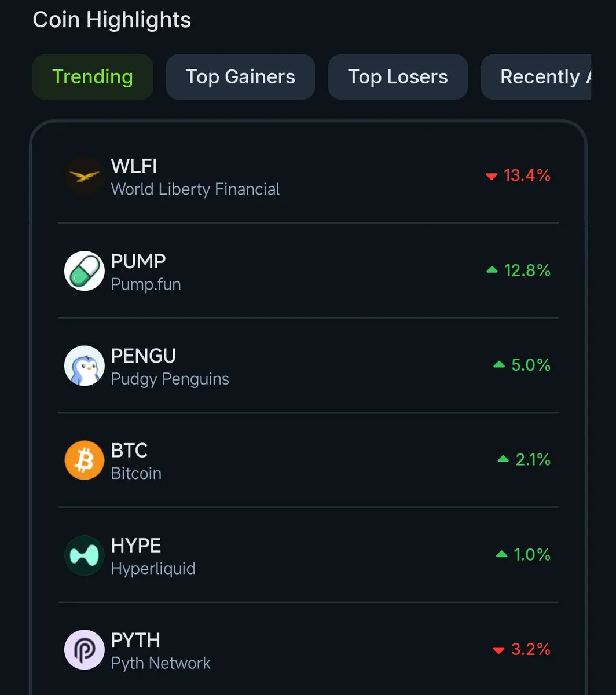Select the BTC ticker label
The height and width of the screenshot is (695, 616).
click(x=129, y=451)
